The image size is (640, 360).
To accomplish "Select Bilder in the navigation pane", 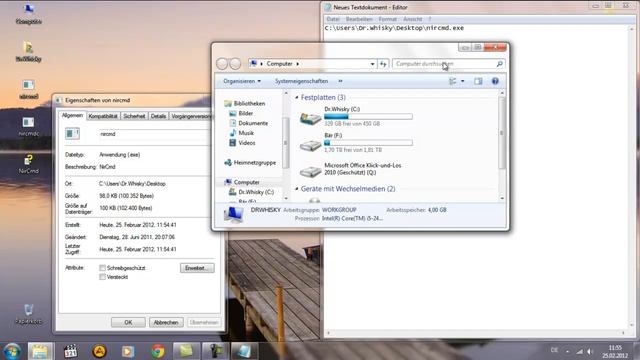I will pyautogui.click(x=245, y=113).
